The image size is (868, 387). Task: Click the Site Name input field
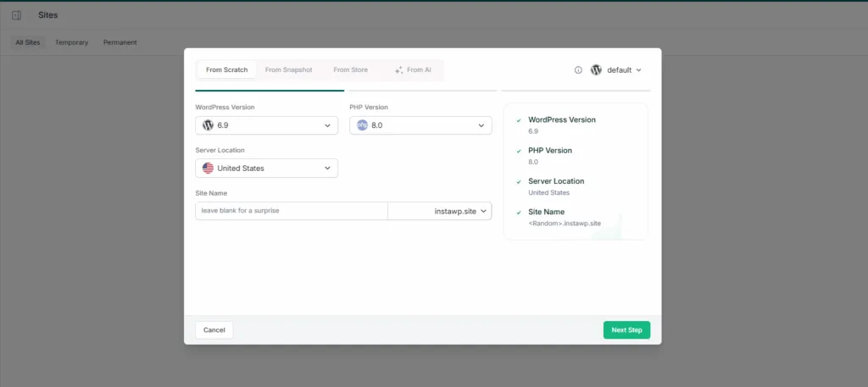click(292, 211)
